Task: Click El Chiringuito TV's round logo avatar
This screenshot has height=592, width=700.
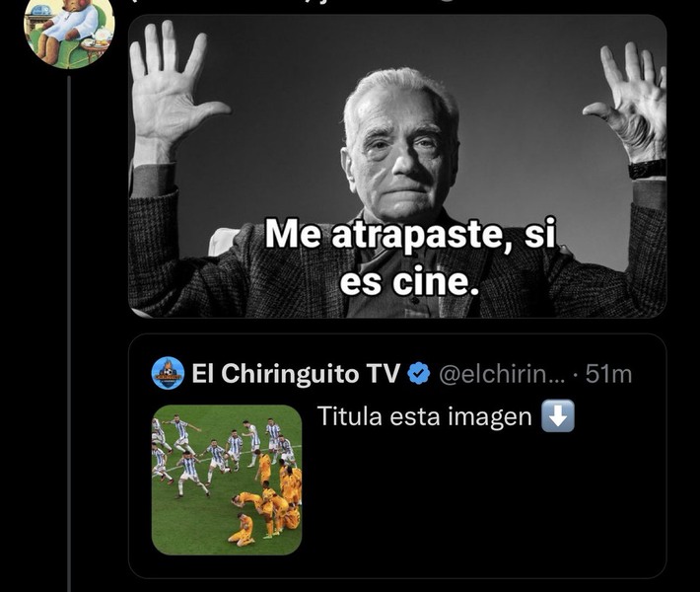Action: click(x=168, y=374)
